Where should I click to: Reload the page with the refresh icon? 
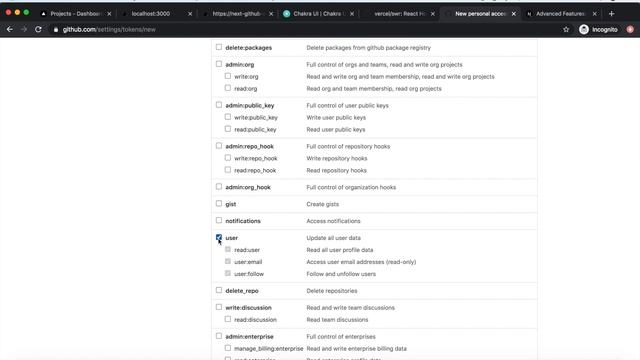pyautogui.click(x=38, y=29)
